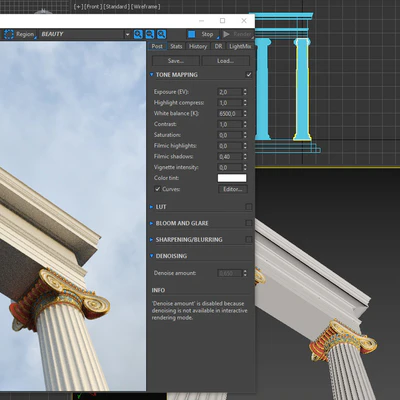Click the Filmic shadows value field
The height and width of the screenshot is (400, 400).
(x=230, y=157)
